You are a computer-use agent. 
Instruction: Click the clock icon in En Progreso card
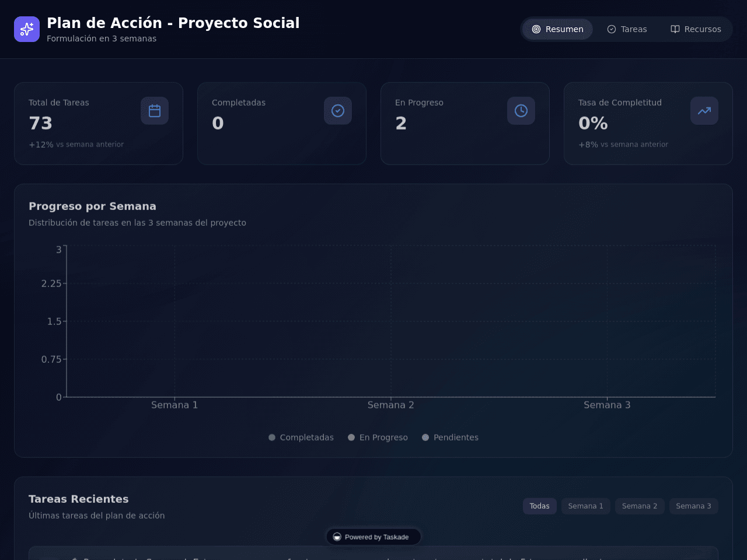[521, 111]
